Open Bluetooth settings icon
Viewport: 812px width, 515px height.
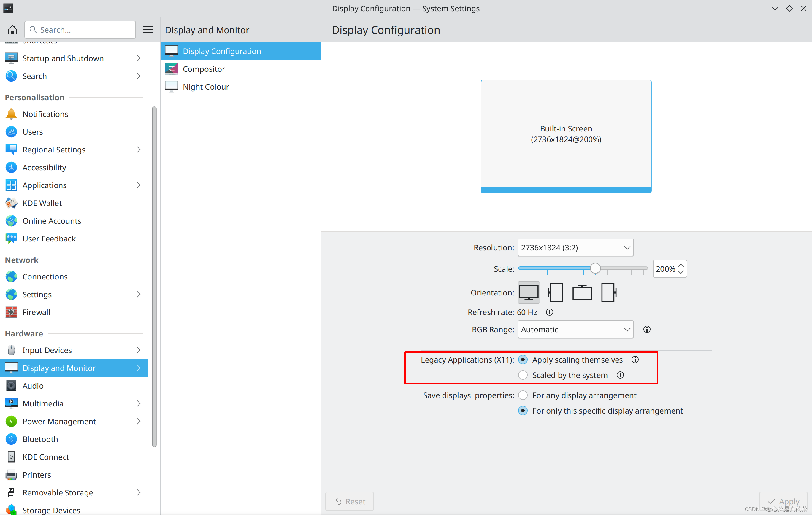[11, 439]
